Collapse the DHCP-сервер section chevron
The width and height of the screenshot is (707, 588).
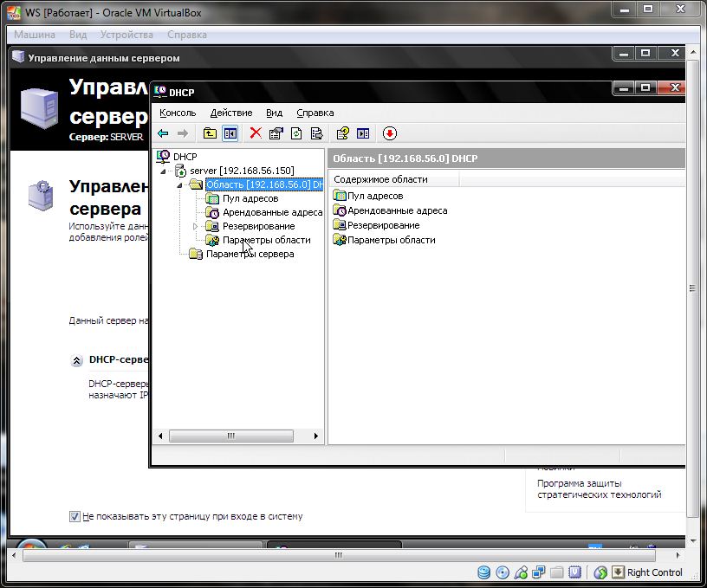[76, 361]
